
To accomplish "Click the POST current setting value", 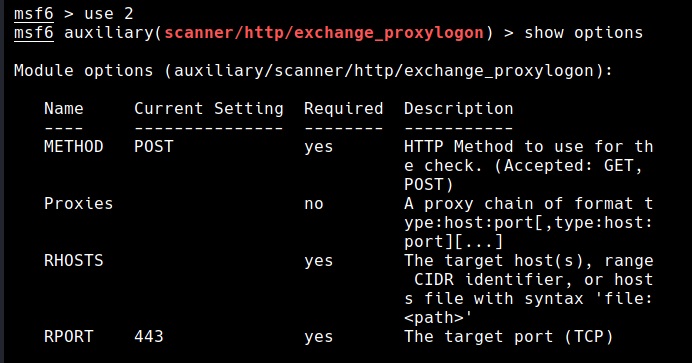I will tap(154, 146).
